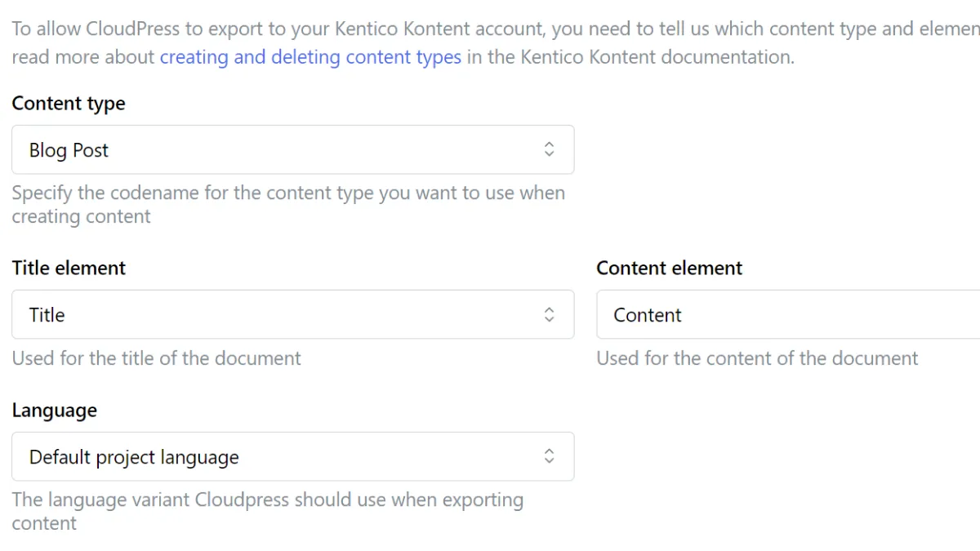Click the Language label

(54, 411)
